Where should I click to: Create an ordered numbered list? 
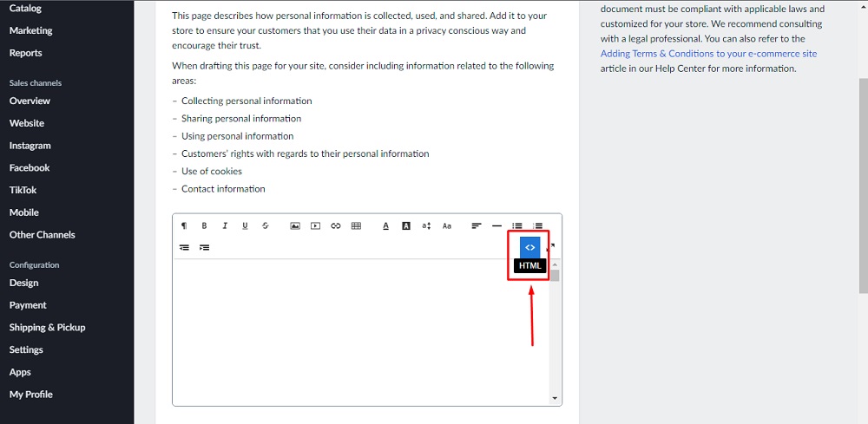tap(537, 225)
